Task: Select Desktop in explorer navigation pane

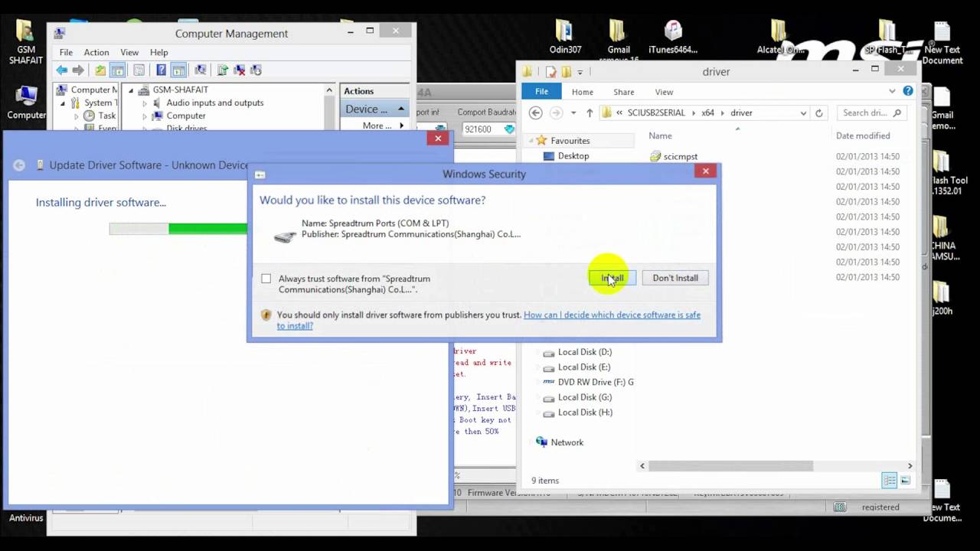Action: point(573,156)
